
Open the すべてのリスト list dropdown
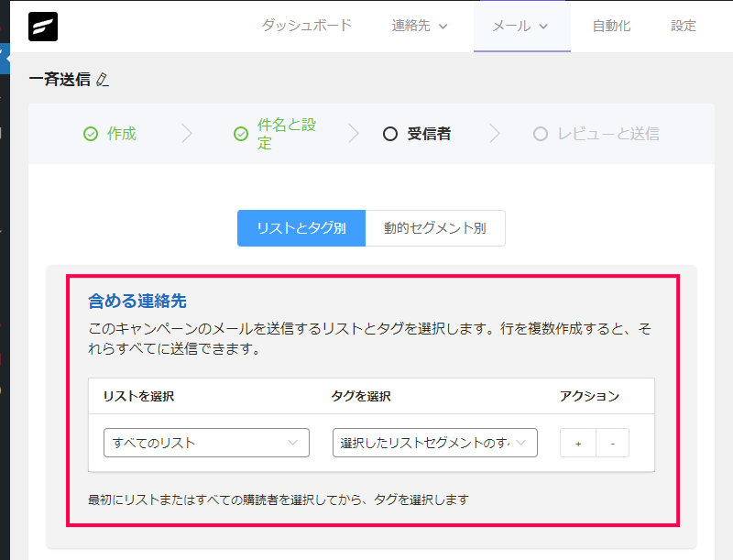(206, 443)
